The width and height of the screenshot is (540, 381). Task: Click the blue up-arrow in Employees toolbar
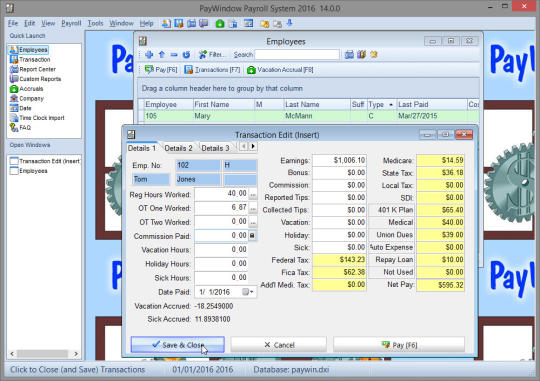[162, 54]
